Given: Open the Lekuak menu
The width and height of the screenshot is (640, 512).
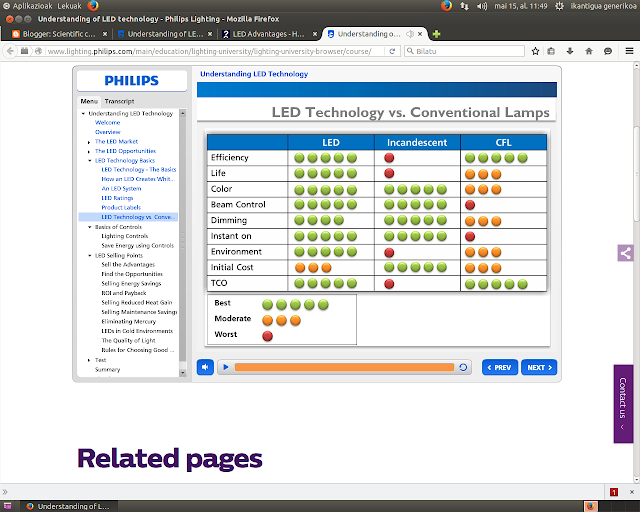Looking at the screenshot, I should (69, 6).
